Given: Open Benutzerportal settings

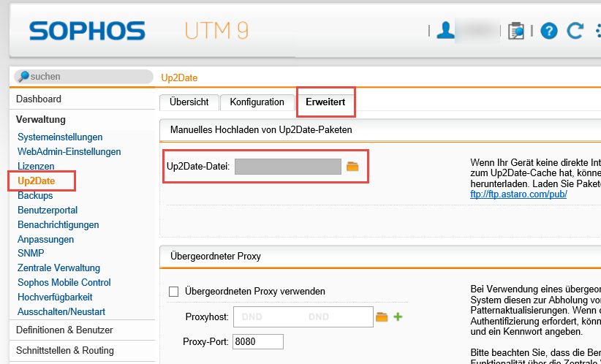Looking at the screenshot, I should click(48, 210).
